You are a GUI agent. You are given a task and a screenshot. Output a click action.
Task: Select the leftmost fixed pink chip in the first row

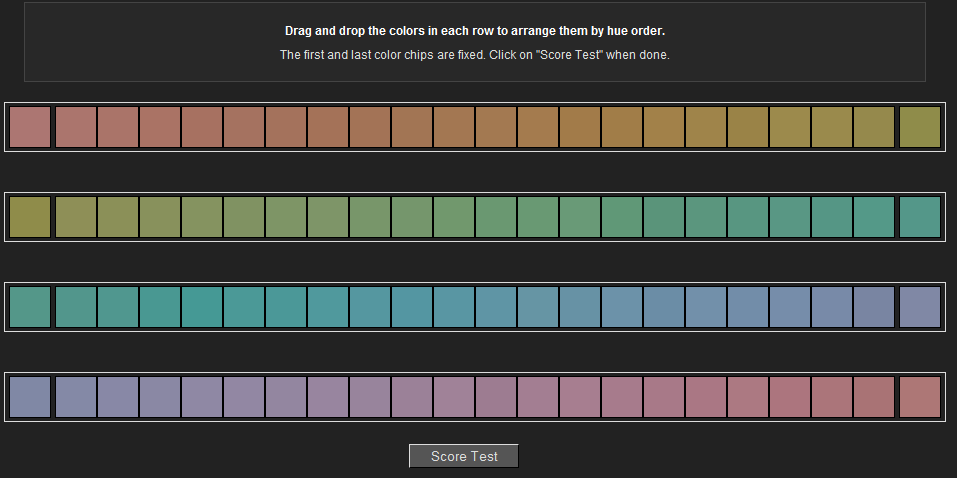30,127
